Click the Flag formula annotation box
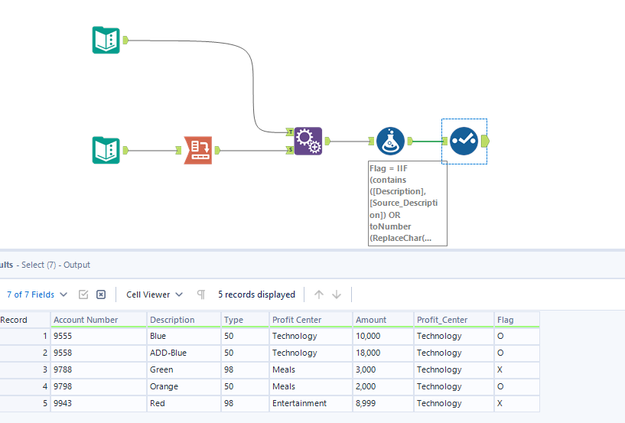Image resolution: width=625 pixels, height=423 pixels. point(408,203)
